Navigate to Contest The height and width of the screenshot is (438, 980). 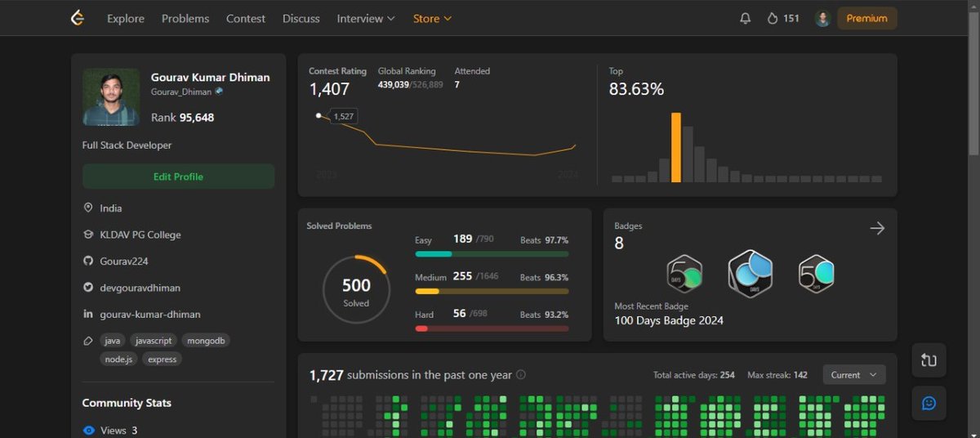246,18
